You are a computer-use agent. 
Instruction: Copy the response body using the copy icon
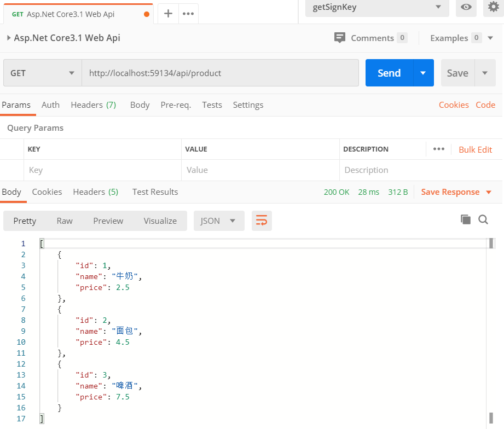(x=466, y=219)
